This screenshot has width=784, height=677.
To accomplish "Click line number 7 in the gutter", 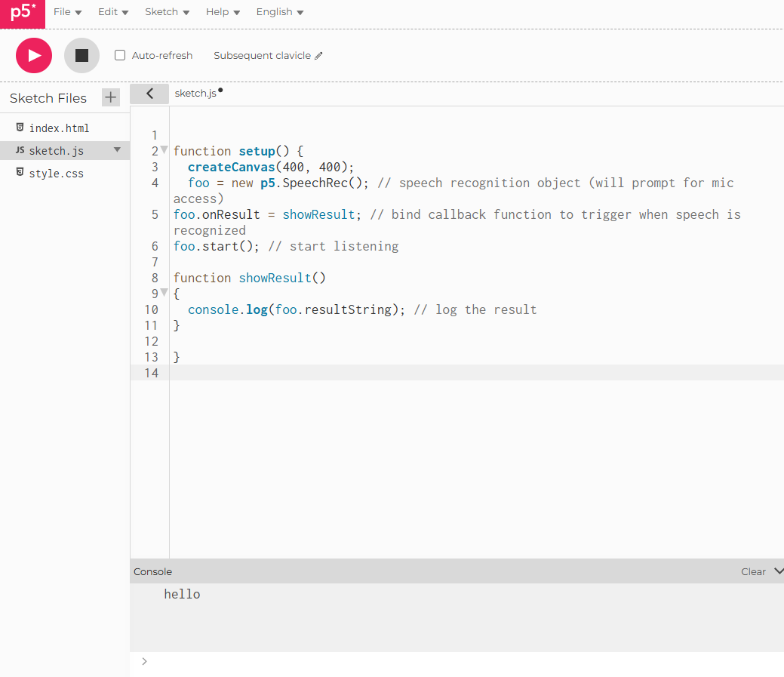I will (155, 262).
